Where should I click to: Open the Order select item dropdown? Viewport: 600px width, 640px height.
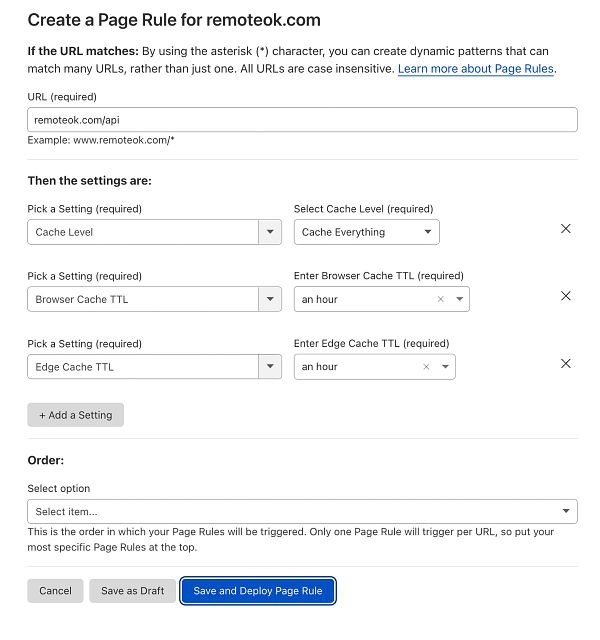(x=302, y=511)
